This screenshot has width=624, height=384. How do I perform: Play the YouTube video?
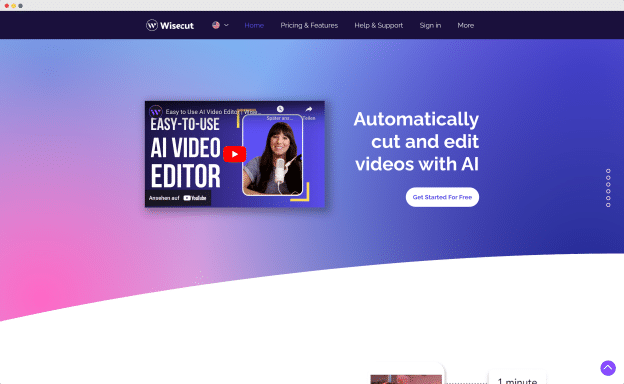pyautogui.click(x=234, y=154)
